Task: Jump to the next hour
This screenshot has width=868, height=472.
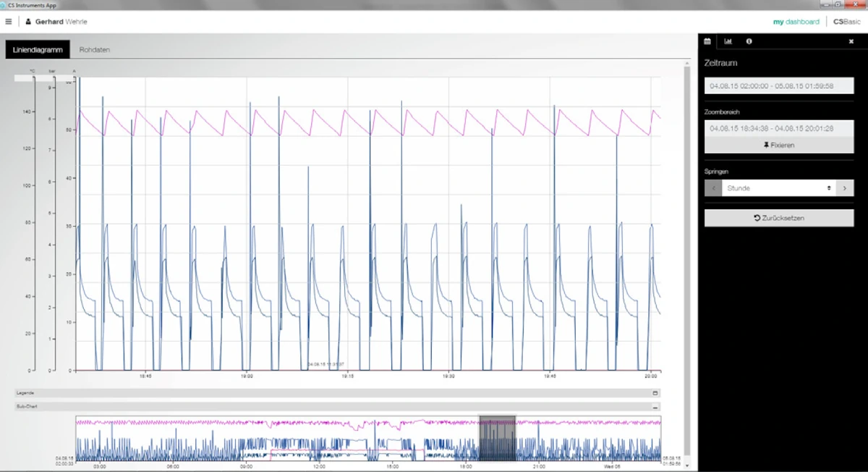Action: 845,188
